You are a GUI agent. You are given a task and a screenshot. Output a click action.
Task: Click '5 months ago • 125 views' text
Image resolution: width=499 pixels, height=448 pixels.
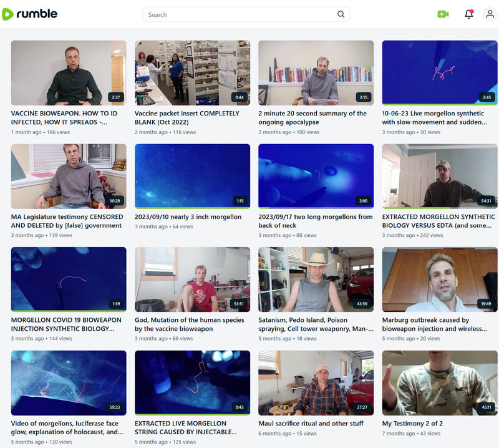165,442
